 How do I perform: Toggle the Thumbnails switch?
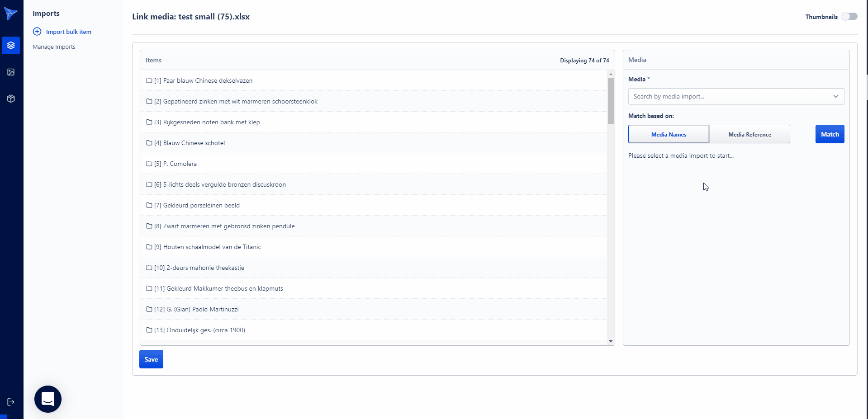(849, 17)
